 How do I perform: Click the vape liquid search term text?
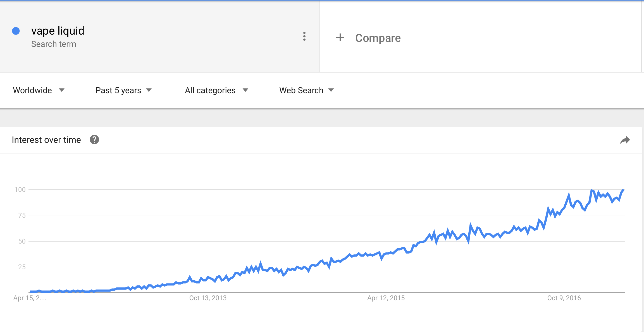[x=58, y=31]
